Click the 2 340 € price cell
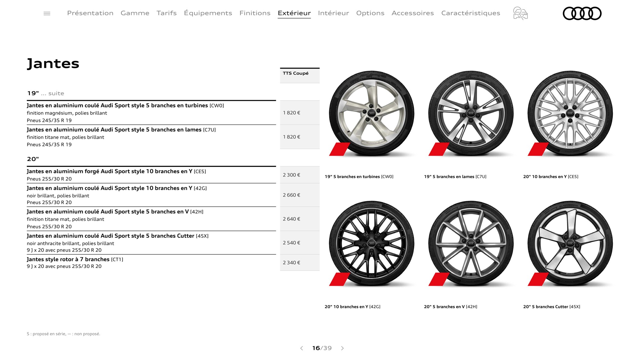 pyautogui.click(x=300, y=262)
